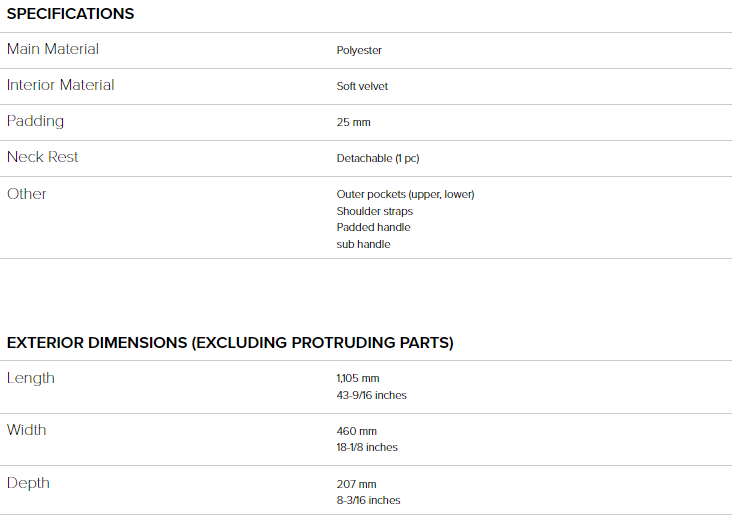Click the Detachable (1 pc) text
Screen dimensions: 732x518
click(x=378, y=159)
